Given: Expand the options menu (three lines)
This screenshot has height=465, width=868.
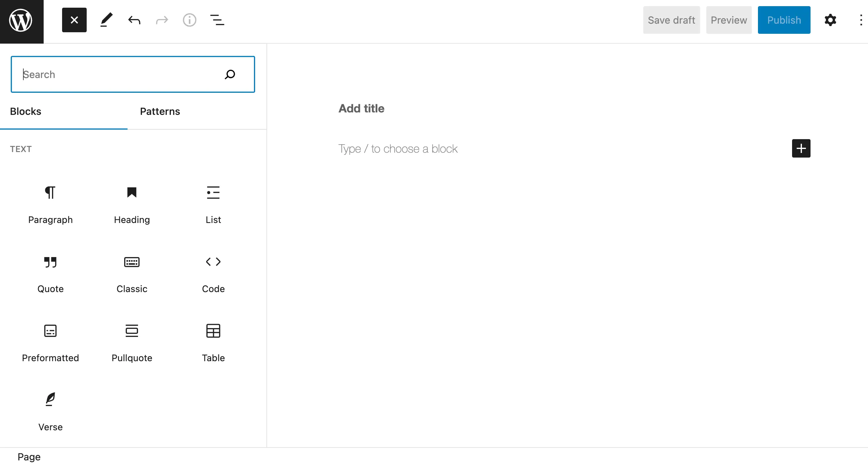Looking at the screenshot, I should (217, 20).
